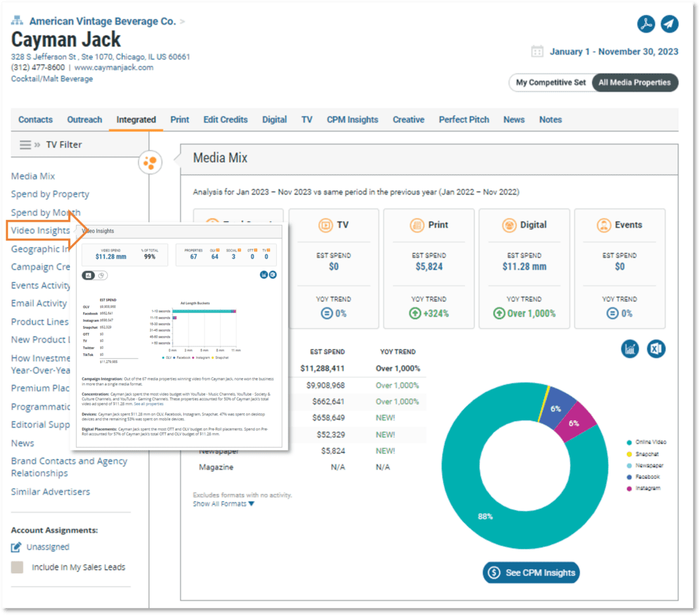Click the orange dots collapse sidebar button
The width and height of the screenshot is (700, 615).
(150, 163)
